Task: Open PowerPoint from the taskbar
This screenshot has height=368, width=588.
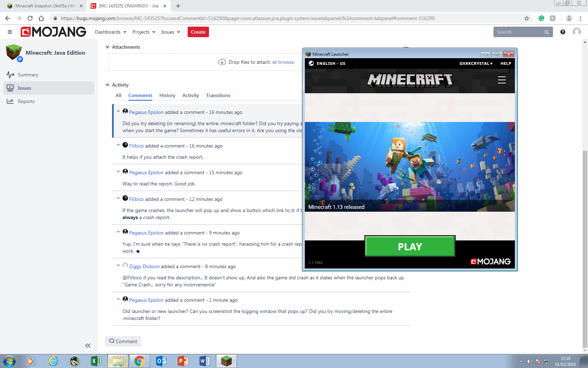Action: click(183, 361)
